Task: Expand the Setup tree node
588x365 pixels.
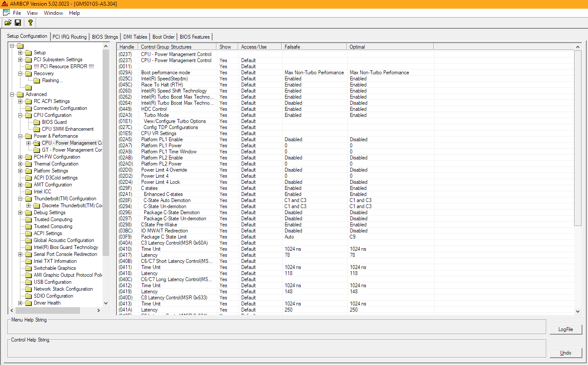Action: click(x=20, y=53)
